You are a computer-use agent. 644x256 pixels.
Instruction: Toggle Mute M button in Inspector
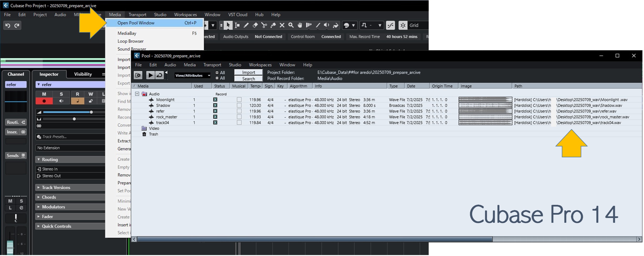(44, 94)
